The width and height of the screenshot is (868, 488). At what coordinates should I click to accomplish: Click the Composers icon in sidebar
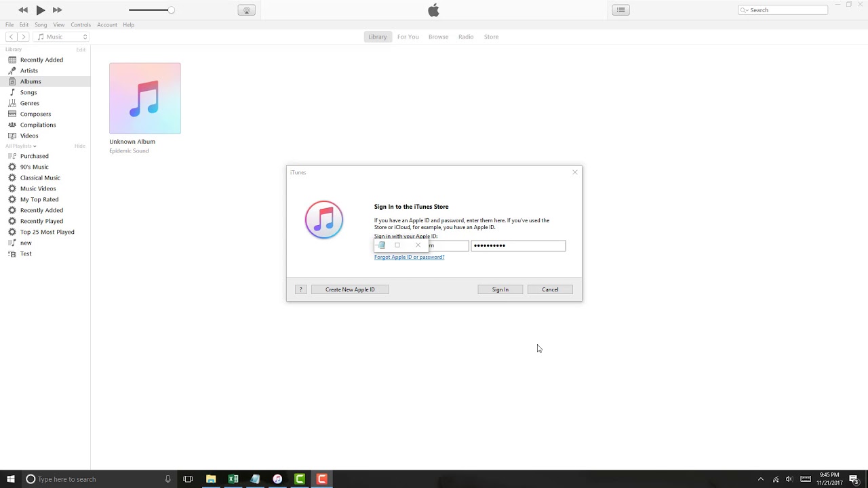coord(12,114)
